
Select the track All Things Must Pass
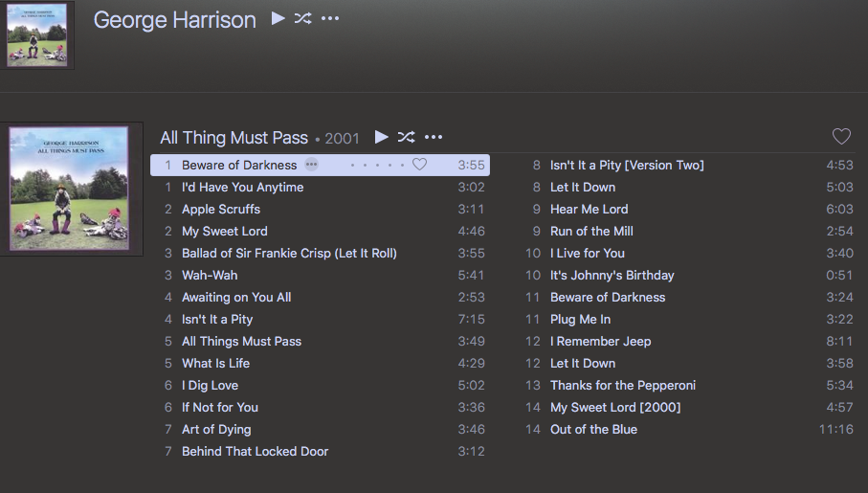tap(320, 341)
